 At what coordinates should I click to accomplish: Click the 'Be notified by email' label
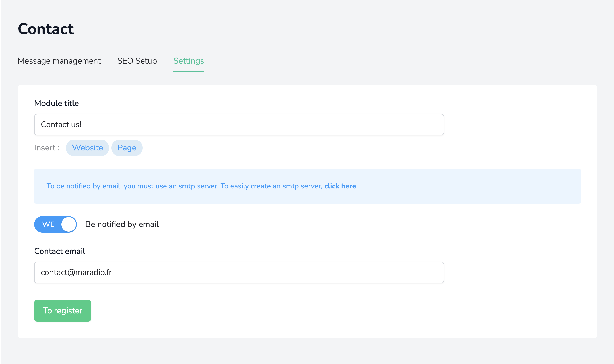(122, 224)
